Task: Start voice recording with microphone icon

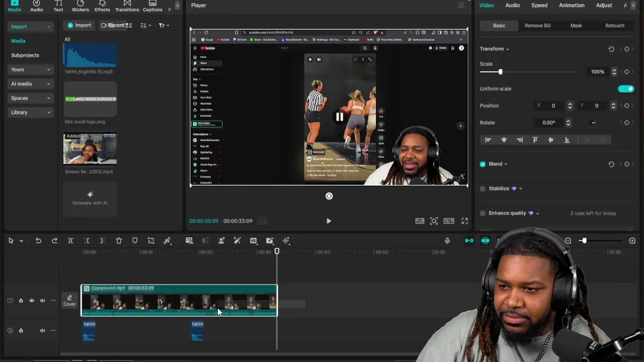Action: 447,241
